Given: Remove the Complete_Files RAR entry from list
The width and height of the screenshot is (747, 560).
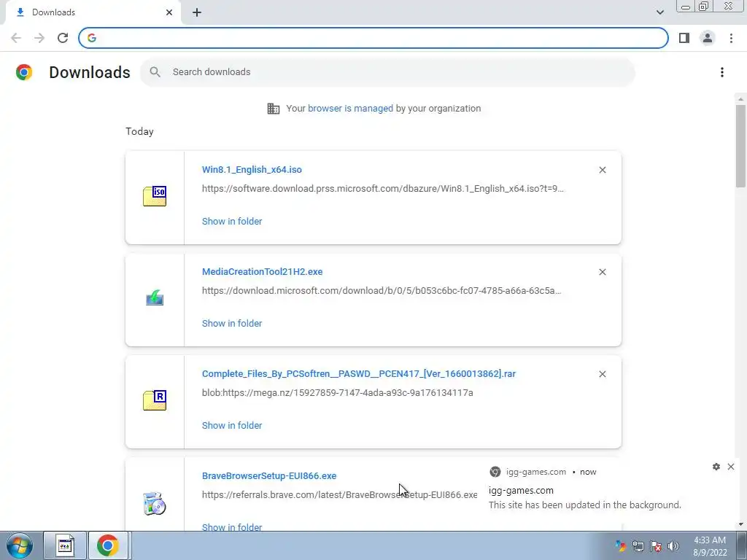Looking at the screenshot, I should 602,374.
